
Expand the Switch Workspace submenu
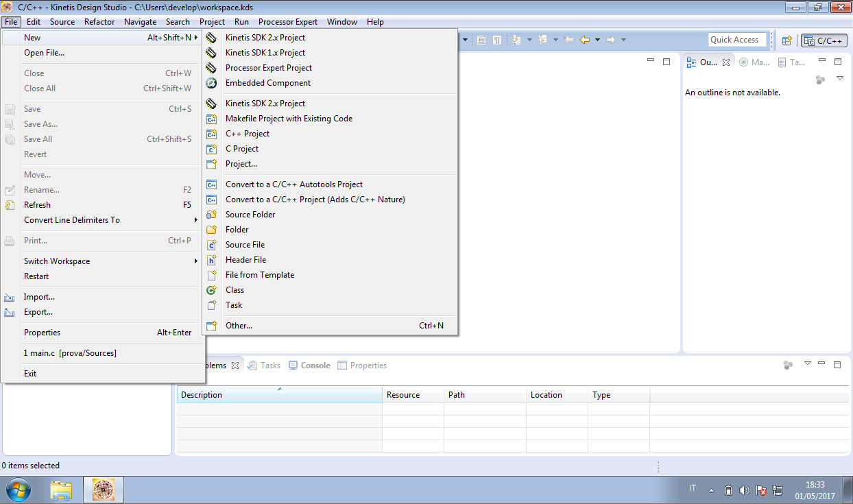tap(101, 261)
